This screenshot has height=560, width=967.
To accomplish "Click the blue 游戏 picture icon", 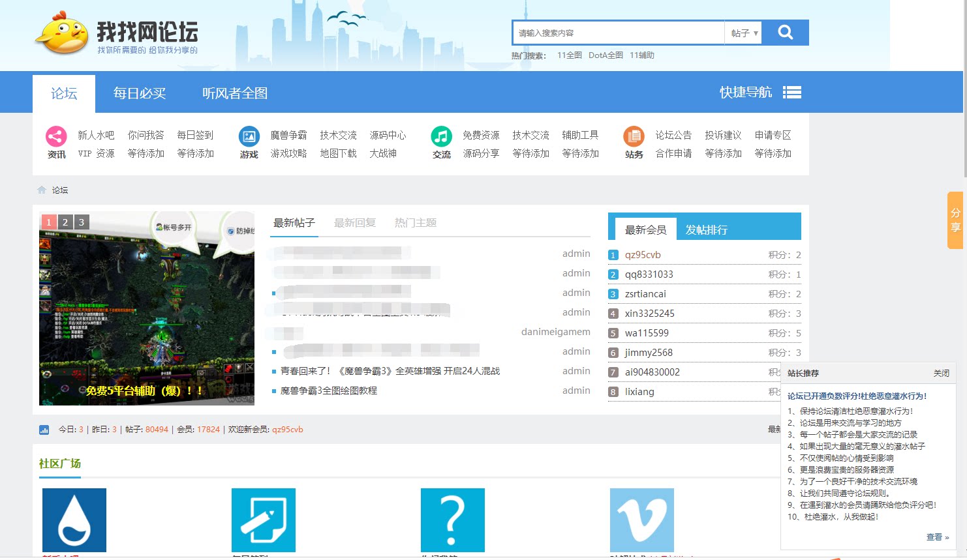I will point(249,137).
